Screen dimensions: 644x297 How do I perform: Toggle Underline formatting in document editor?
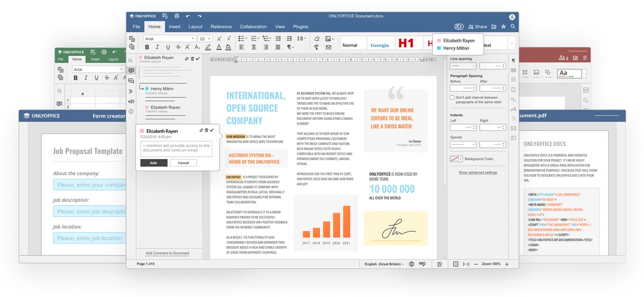[168, 47]
